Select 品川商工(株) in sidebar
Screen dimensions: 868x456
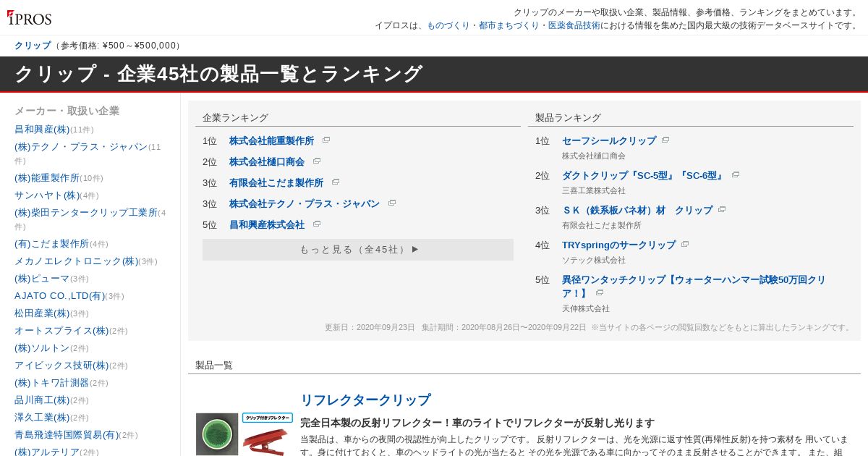[x=42, y=400]
